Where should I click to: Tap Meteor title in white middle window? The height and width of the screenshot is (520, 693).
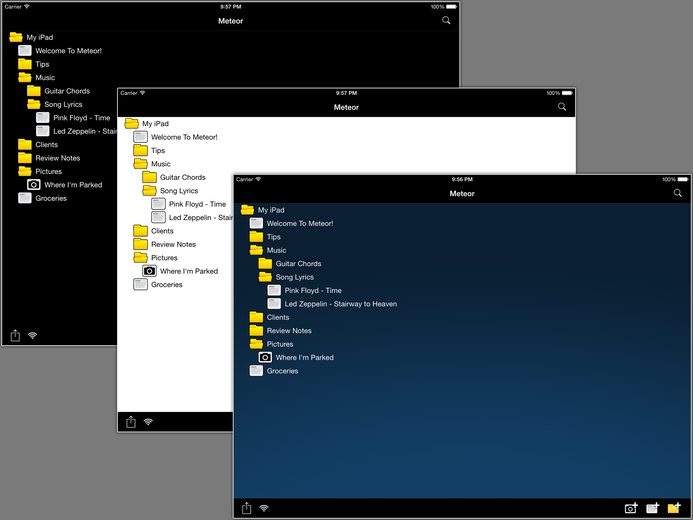(x=346, y=107)
